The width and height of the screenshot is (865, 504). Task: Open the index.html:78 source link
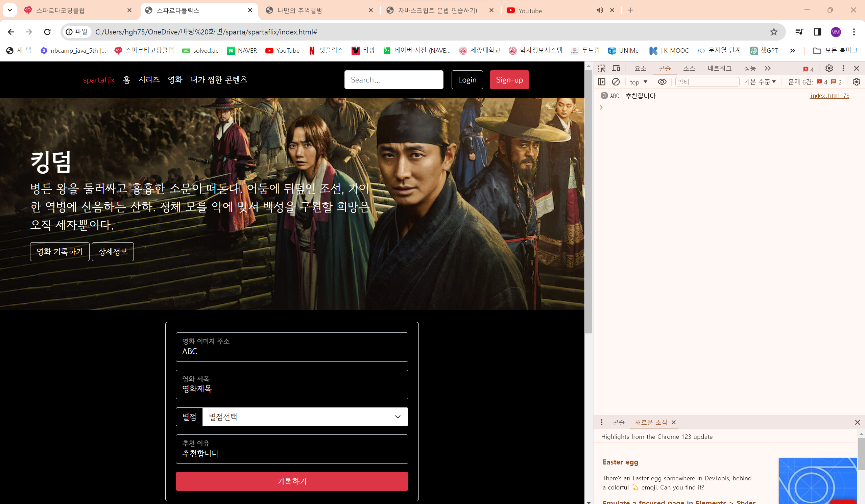pyautogui.click(x=829, y=96)
